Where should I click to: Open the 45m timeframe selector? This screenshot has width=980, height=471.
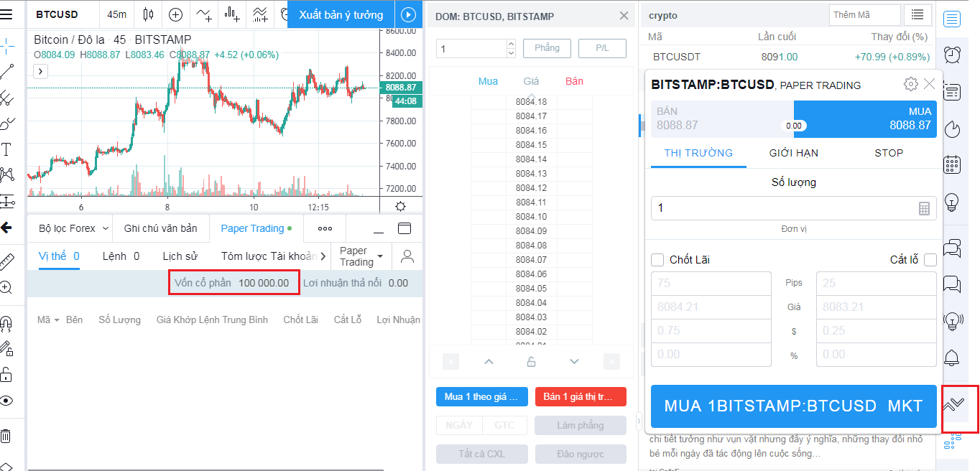point(116,14)
